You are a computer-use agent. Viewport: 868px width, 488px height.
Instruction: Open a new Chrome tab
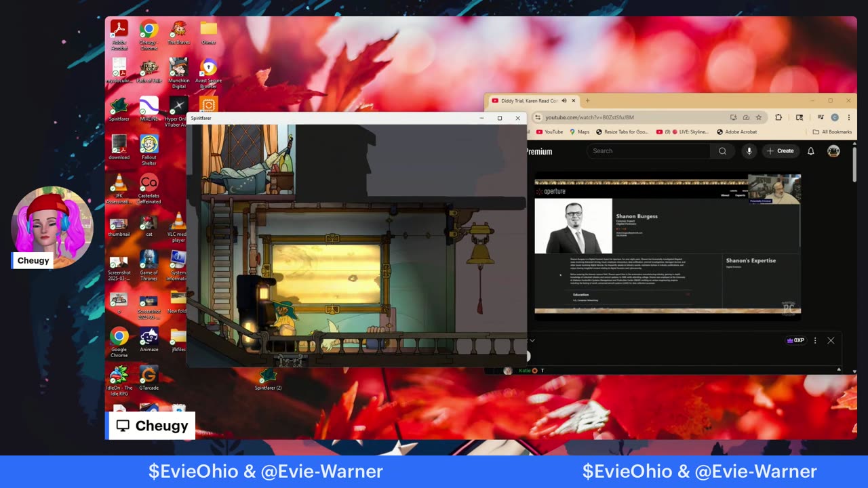587,101
